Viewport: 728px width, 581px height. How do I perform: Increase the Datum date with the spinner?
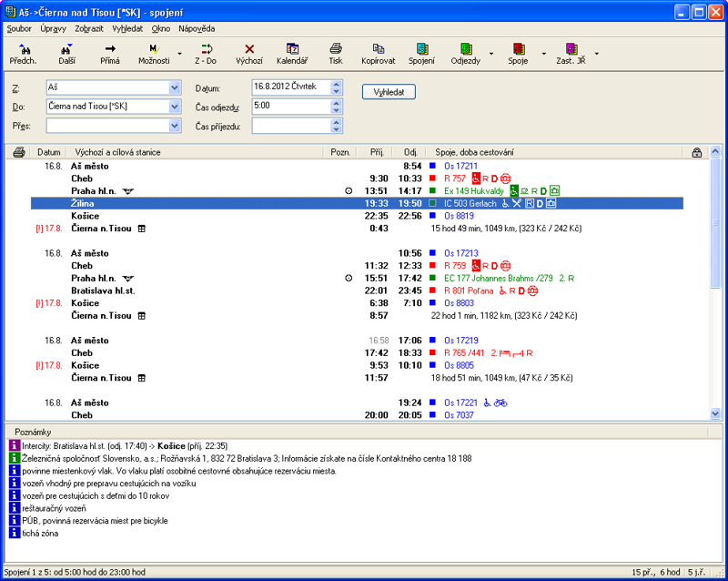click(336, 84)
